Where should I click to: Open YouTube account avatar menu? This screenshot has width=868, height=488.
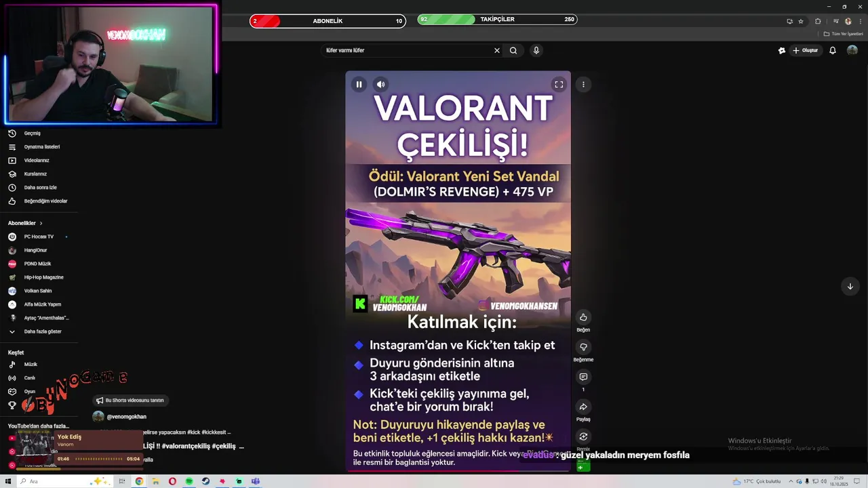pyautogui.click(x=852, y=50)
